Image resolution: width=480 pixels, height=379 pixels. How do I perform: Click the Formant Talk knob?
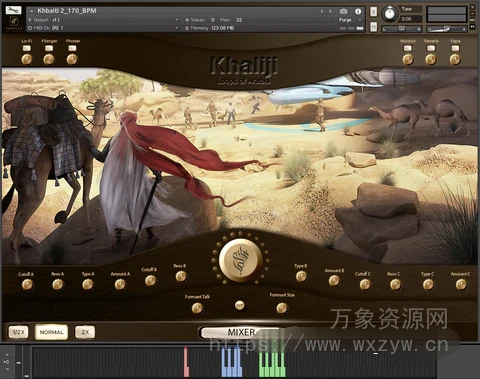(197, 308)
